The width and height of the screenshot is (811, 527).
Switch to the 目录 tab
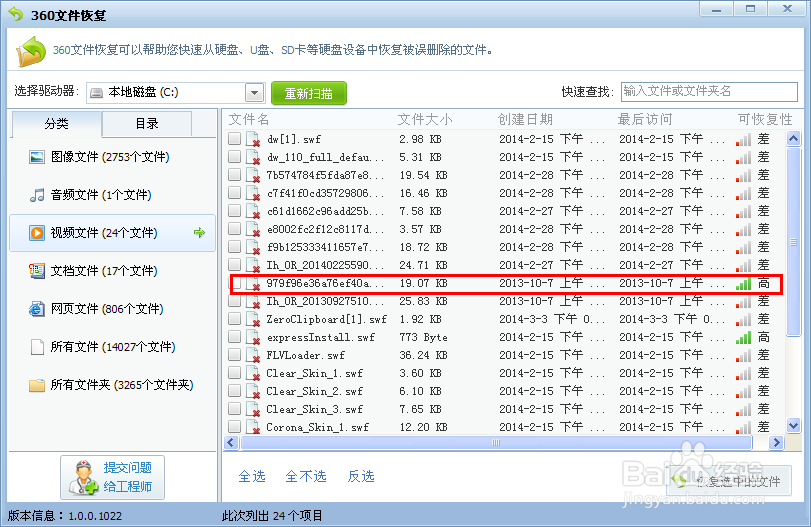147,124
